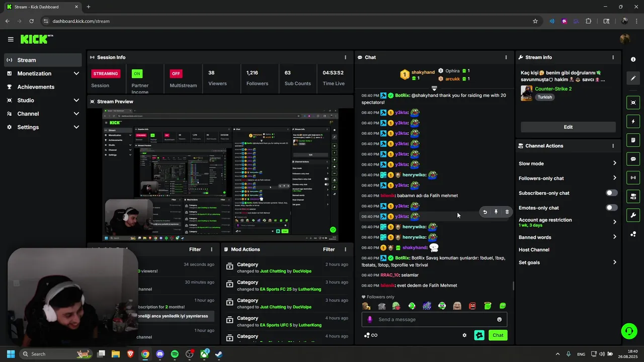Pin the hovered y3kta chat message
Image resolution: width=644 pixels, height=362 pixels.
496,212
